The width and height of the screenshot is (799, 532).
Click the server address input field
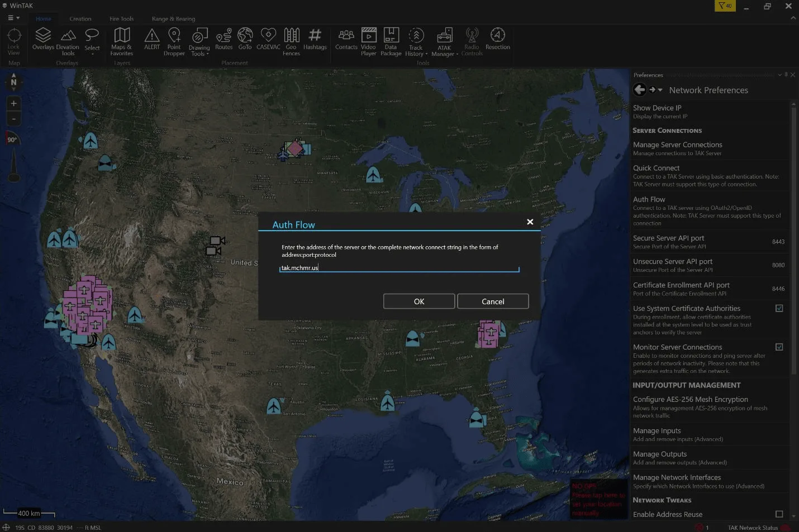click(x=400, y=268)
